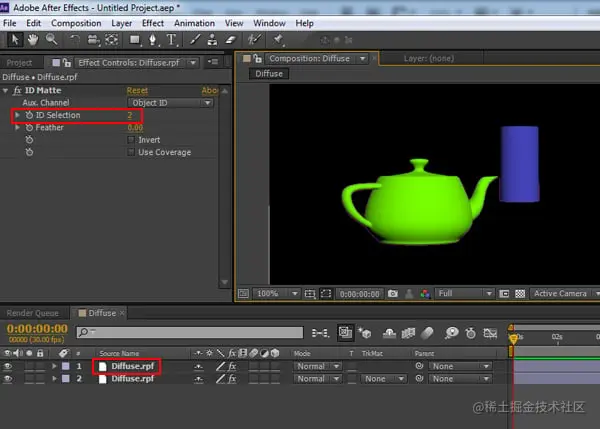600x429 pixels.
Task: Open the File menu
Action: [10, 23]
